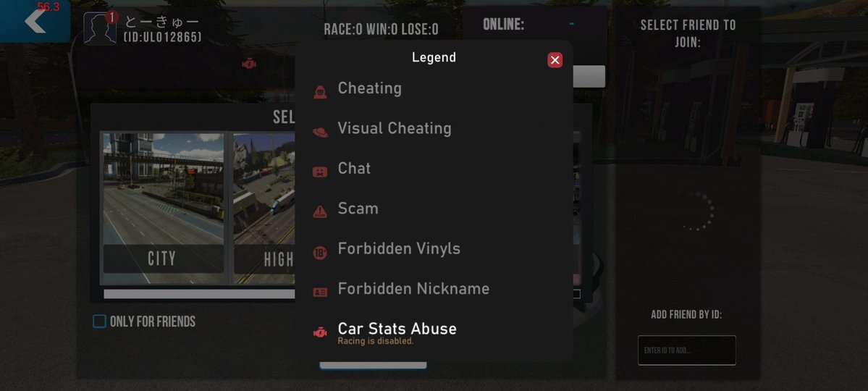The height and width of the screenshot is (391, 868).
Task: Click the Forbidden Vinyls 18+ icon
Action: click(320, 253)
